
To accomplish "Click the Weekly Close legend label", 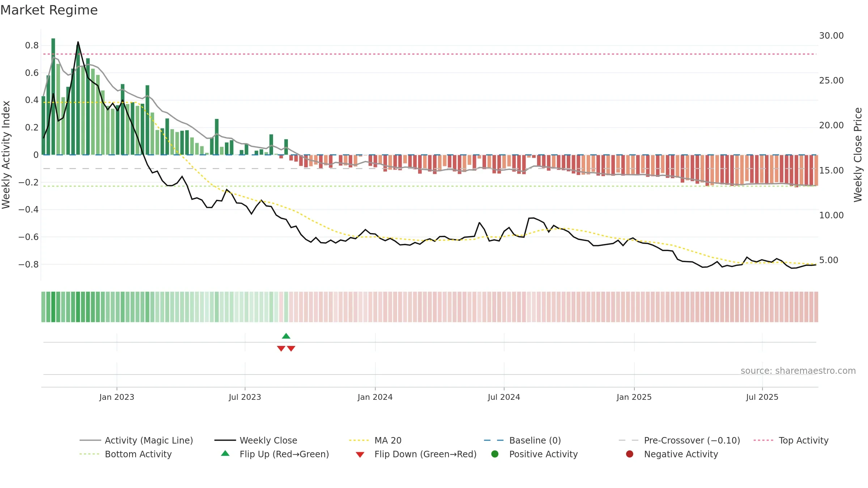I will coord(268,440).
